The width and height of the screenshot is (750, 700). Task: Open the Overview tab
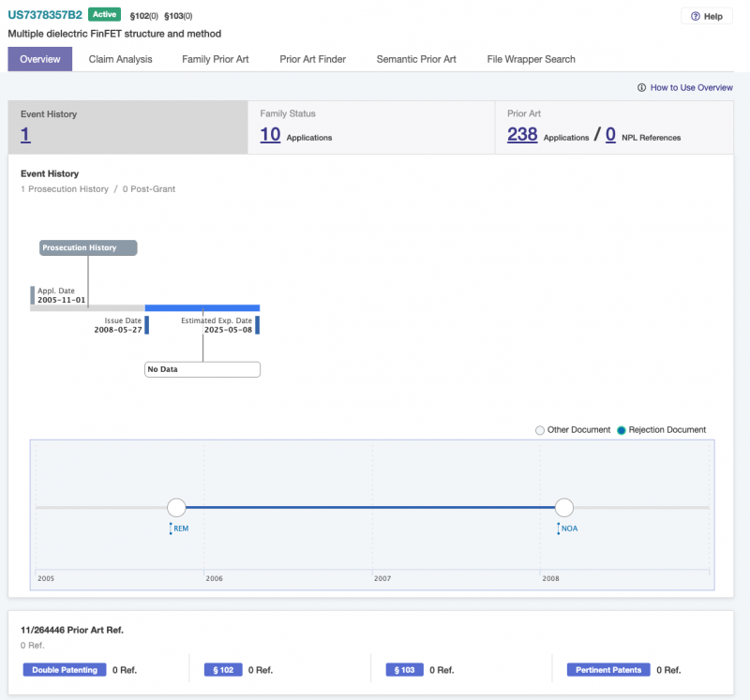point(40,59)
